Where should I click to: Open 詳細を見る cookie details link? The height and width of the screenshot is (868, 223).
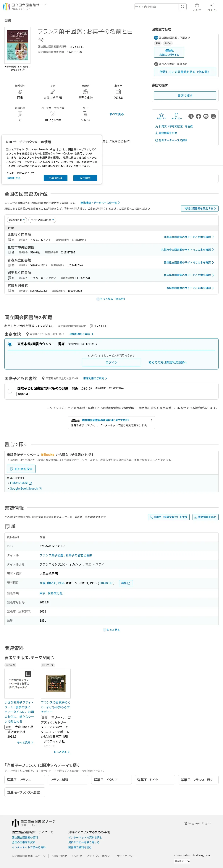14,178
